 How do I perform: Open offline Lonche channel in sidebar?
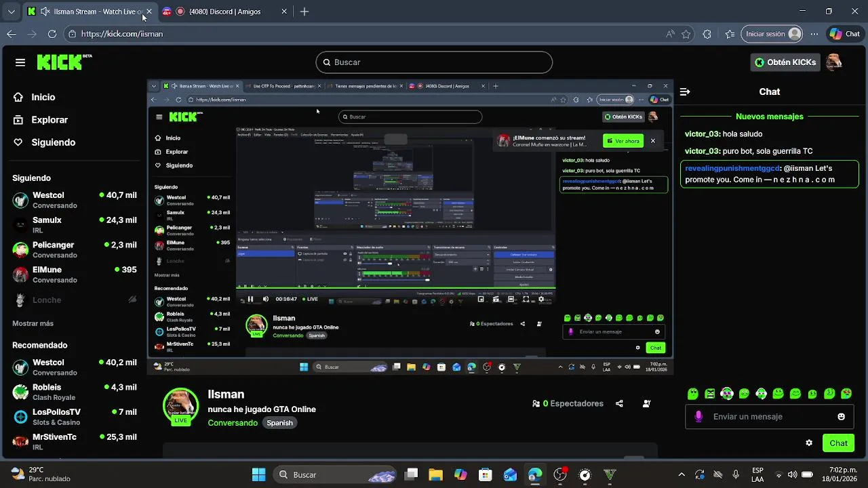(75, 300)
